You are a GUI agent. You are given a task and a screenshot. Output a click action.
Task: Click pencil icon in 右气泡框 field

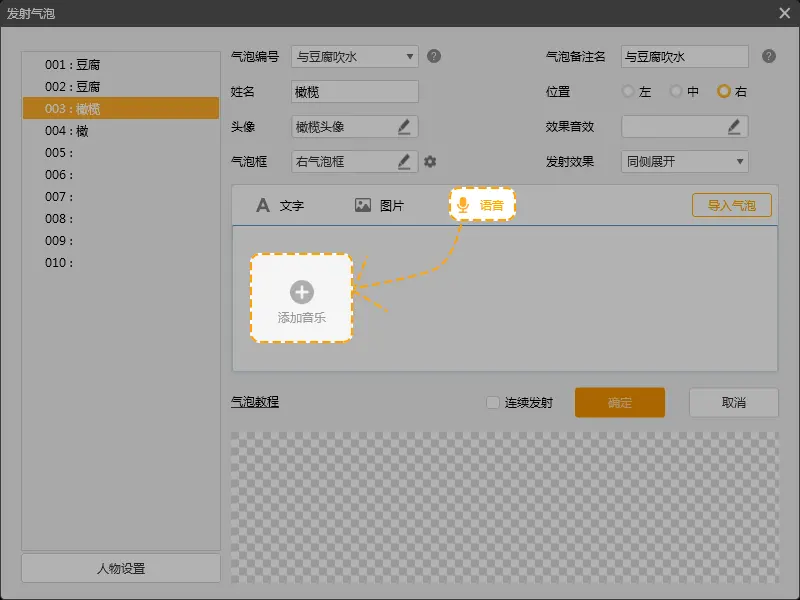click(404, 161)
